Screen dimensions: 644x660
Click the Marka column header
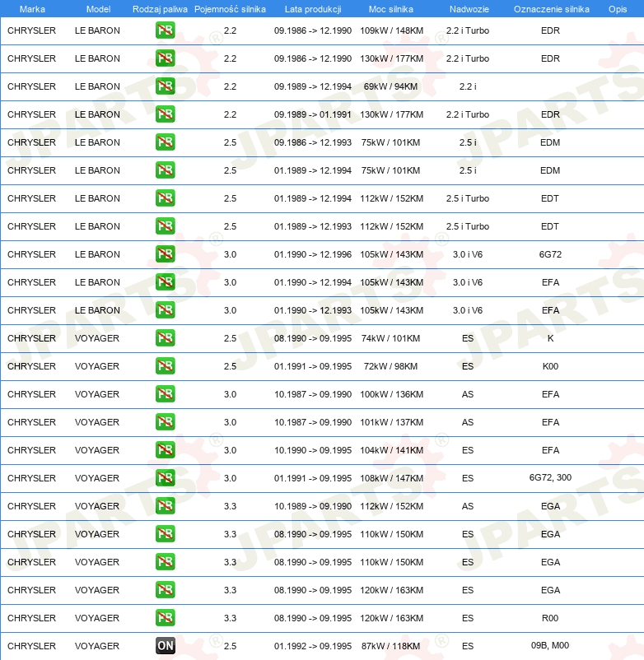click(32, 9)
